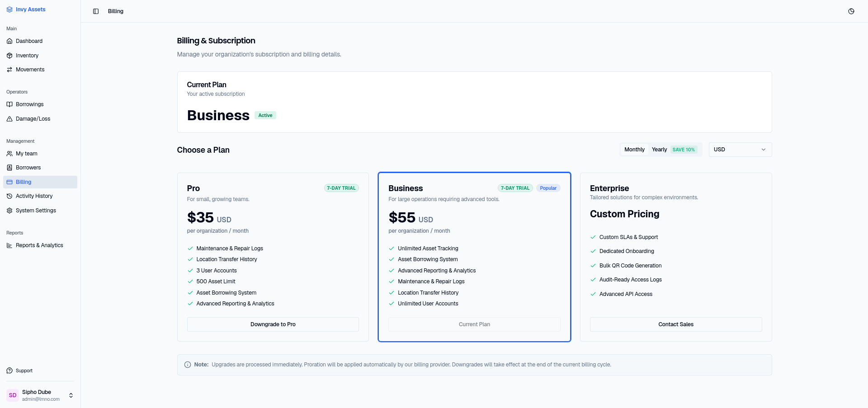The image size is (868, 408).
Task: Click the My team people icon
Action: pos(9,154)
